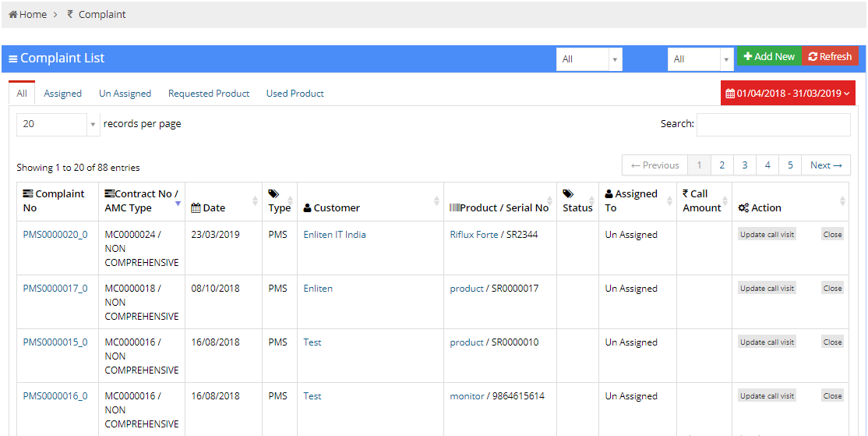This screenshot has width=868, height=436.
Task: Click the sort arrows on Action column
Action: (842, 201)
